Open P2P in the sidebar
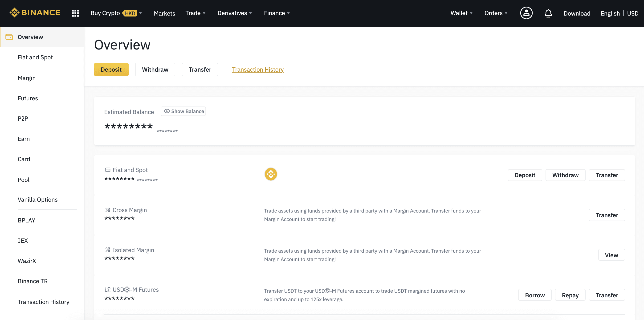Screen dimensions: 644x320 (x=23, y=119)
